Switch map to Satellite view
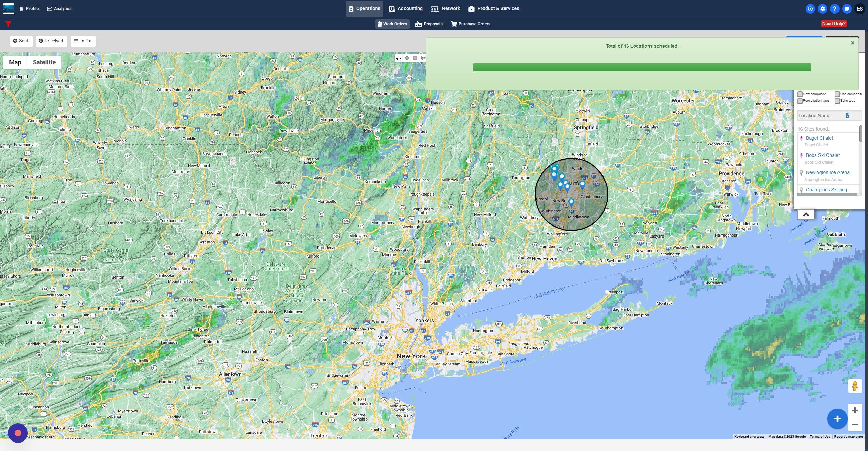The image size is (868, 451). [44, 62]
